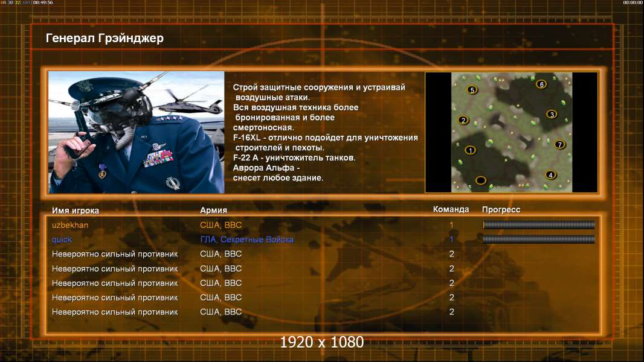Click the title "Генерал Грэйнджер"
644x362 pixels.
pos(105,38)
